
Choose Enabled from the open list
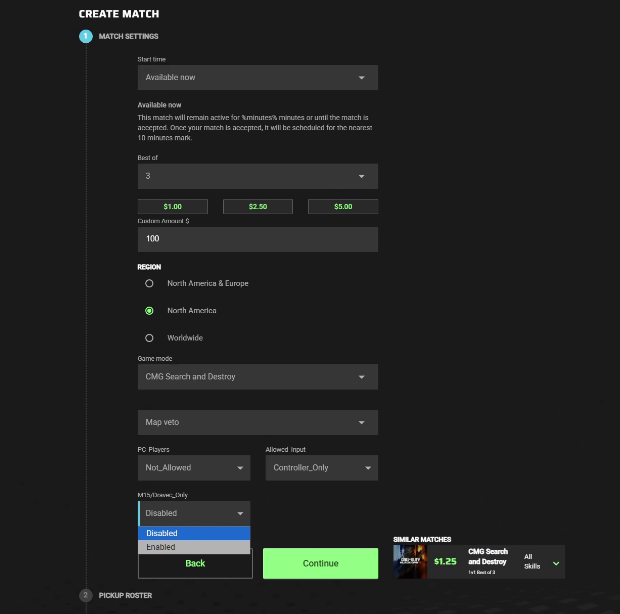tap(194, 547)
